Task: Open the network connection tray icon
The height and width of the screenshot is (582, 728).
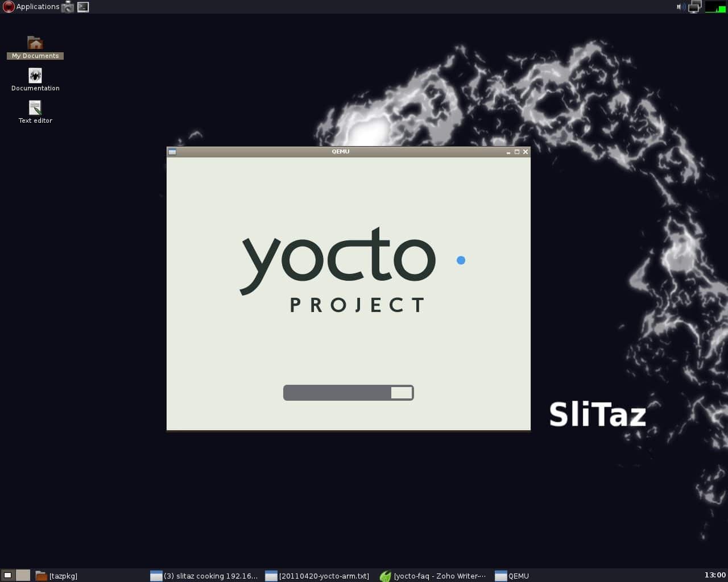Action: (694, 7)
